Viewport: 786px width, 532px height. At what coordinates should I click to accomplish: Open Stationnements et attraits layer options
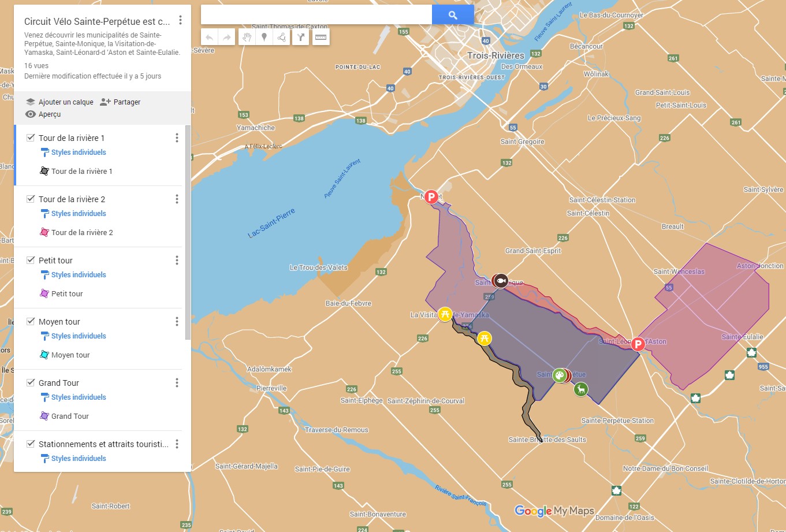coord(177,444)
